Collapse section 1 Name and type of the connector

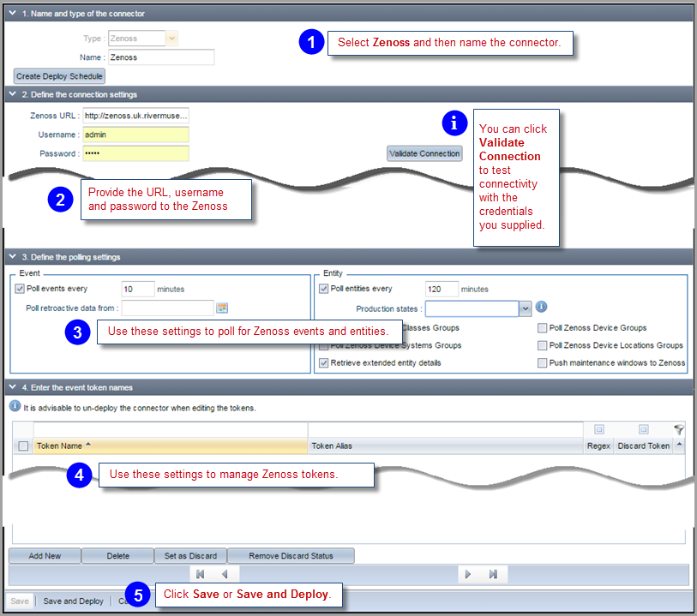pyautogui.click(x=13, y=14)
